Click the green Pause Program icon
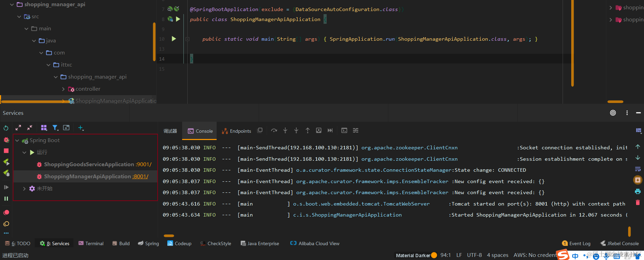This screenshot has height=260, width=644. pyautogui.click(x=6, y=199)
